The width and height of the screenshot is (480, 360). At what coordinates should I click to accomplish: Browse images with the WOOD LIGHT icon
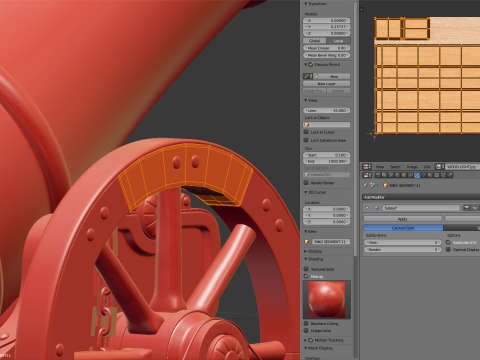tap(440, 167)
